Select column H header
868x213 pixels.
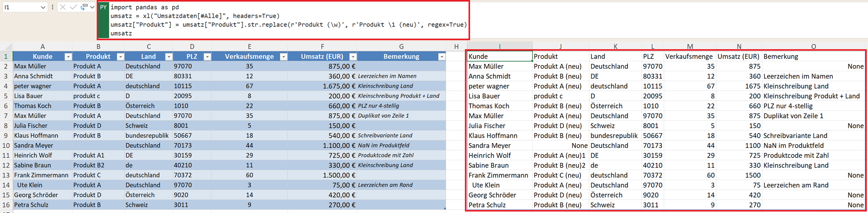pyautogui.click(x=456, y=46)
